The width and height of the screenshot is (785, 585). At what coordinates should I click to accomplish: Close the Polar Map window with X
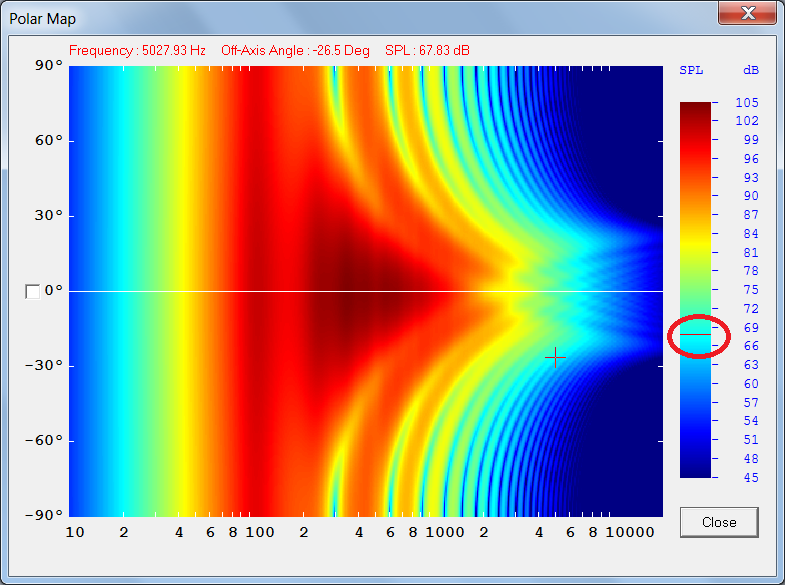747,13
